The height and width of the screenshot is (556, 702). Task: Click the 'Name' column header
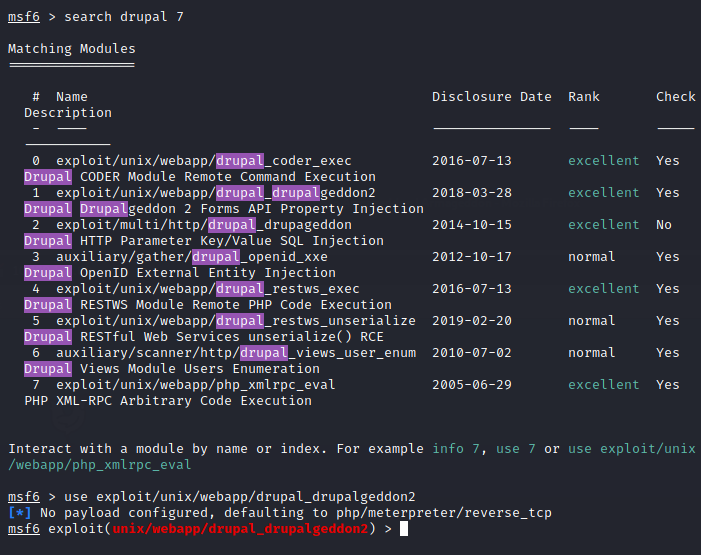click(72, 97)
